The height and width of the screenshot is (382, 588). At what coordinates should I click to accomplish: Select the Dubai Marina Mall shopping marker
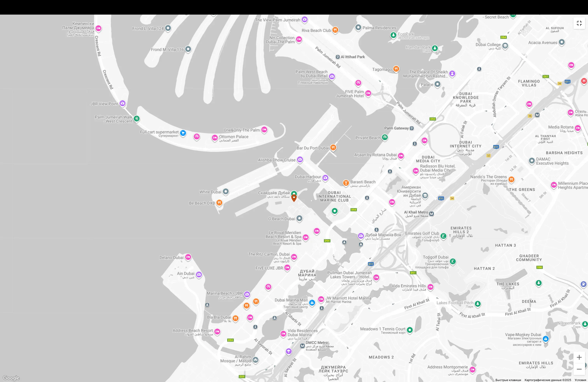tap(312, 302)
